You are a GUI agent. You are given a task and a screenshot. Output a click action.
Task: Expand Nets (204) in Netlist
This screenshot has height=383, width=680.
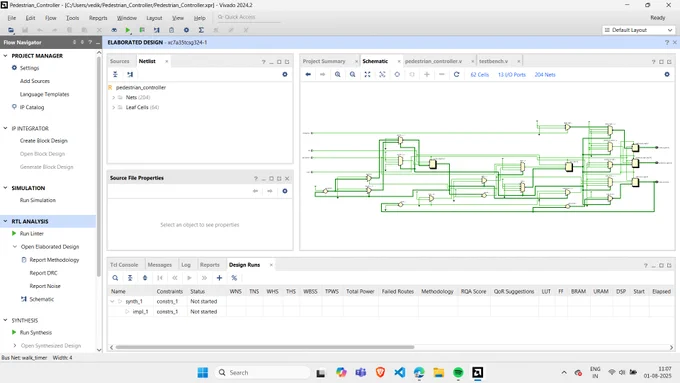pyautogui.click(x=114, y=97)
